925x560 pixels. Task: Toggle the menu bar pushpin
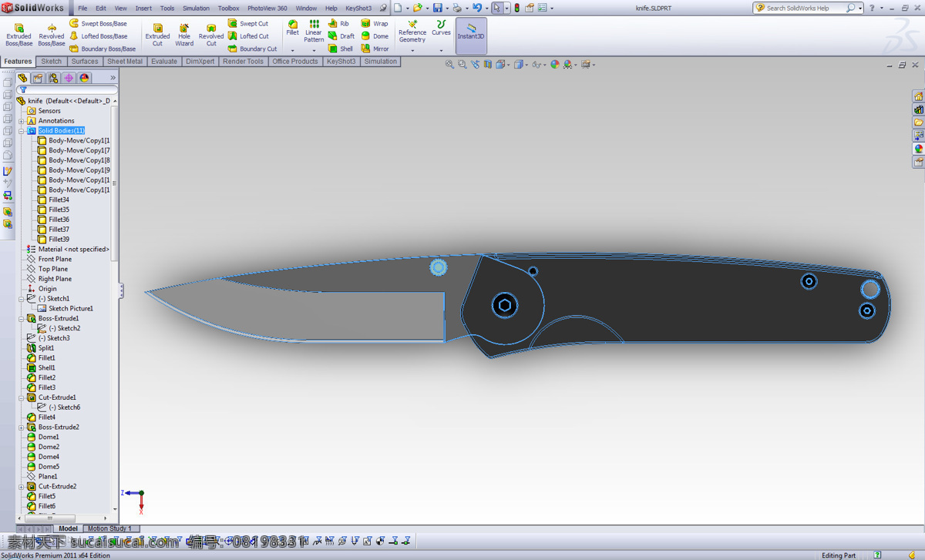(382, 8)
